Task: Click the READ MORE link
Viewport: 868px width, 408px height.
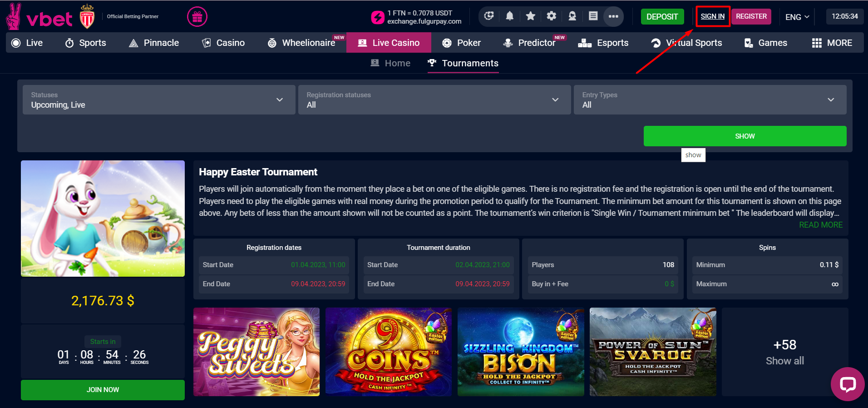Action: point(821,225)
